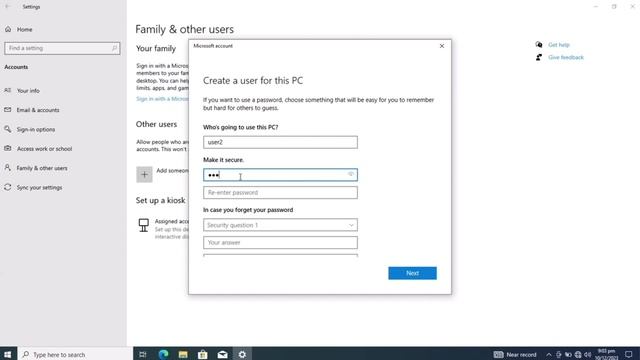Click the Your info person icon
640x360 pixels.
point(8,90)
